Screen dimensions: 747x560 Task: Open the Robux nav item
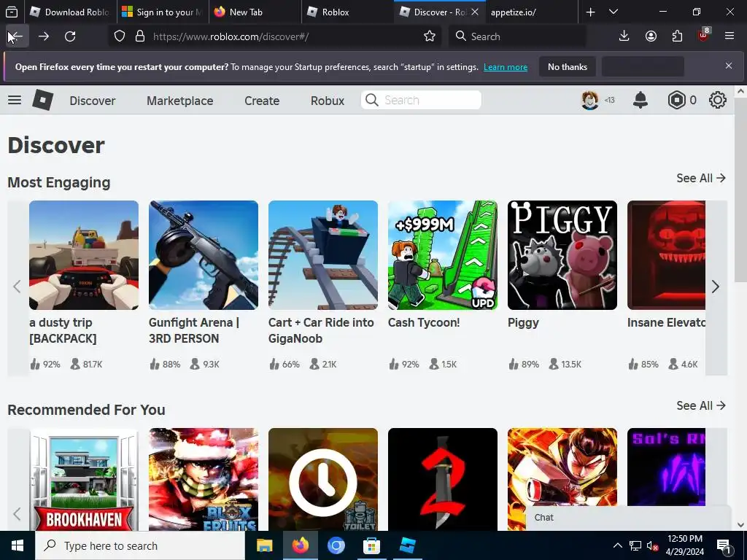[x=328, y=101]
